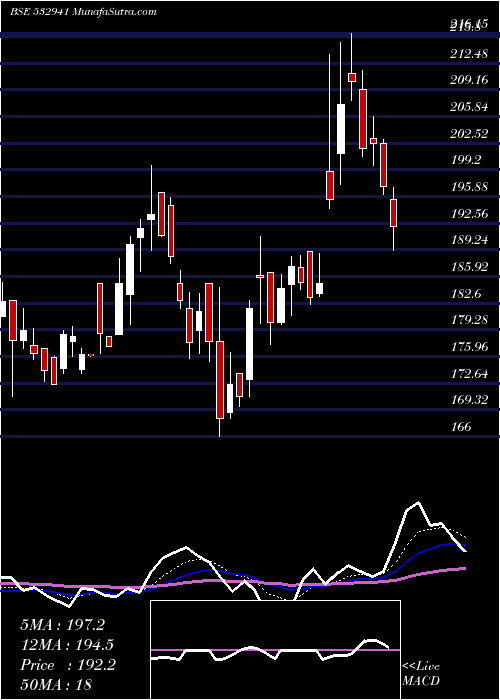Select the 202.52 price level label
Screen dimensions: 500x700
coord(468,133)
